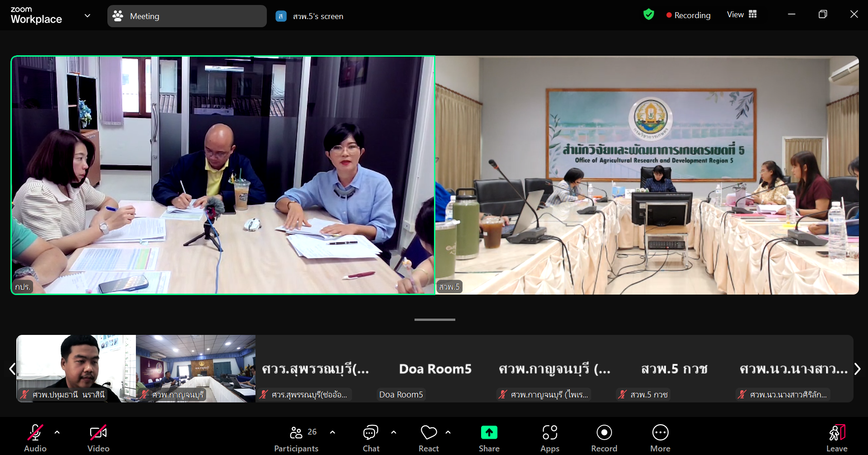Click the green encryption shield icon
Screen dimensions: 868x455
[649, 15]
